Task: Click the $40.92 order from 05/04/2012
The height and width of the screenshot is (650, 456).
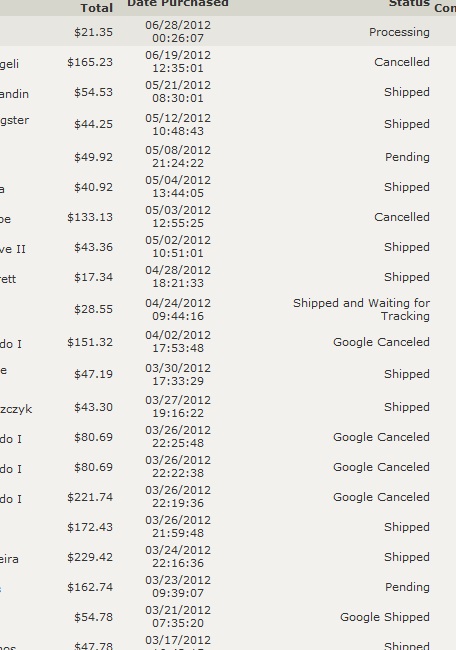Action: pyautogui.click(x=228, y=187)
